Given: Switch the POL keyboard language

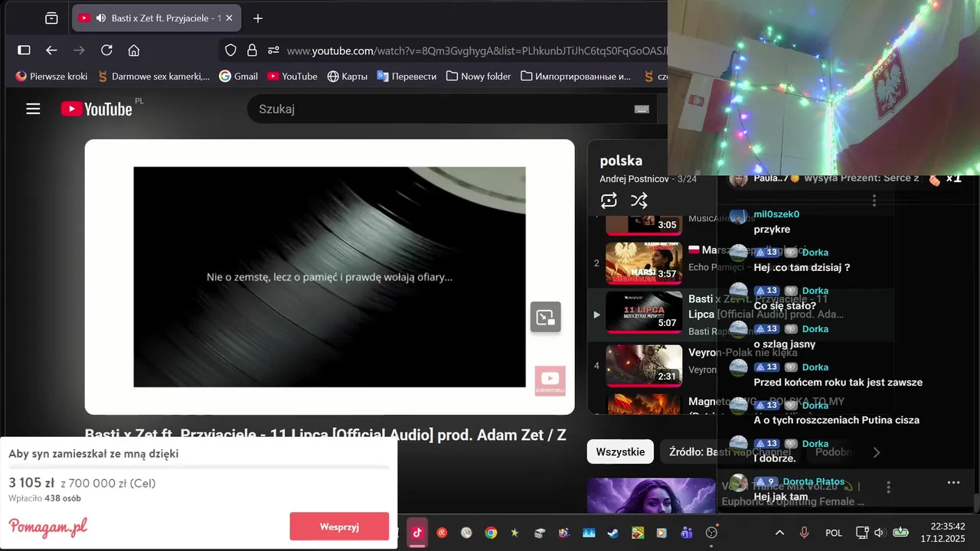Looking at the screenshot, I should coord(834,533).
